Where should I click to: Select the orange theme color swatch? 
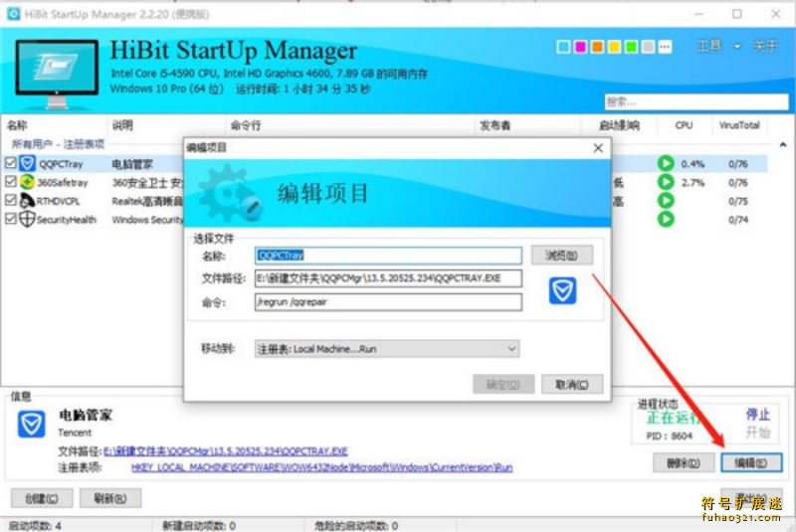[x=598, y=47]
